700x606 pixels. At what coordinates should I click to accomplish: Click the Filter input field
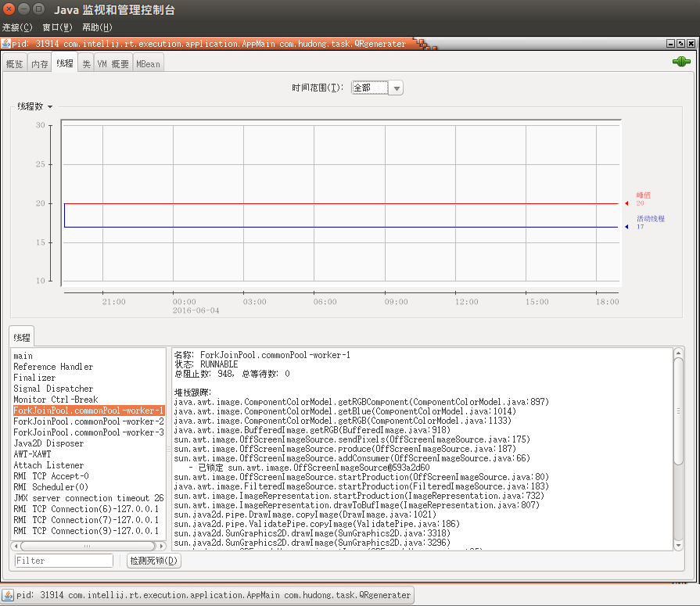(x=64, y=561)
